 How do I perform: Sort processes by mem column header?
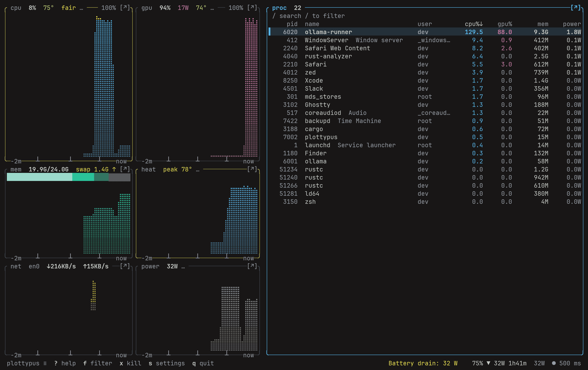(x=543, y=24)
